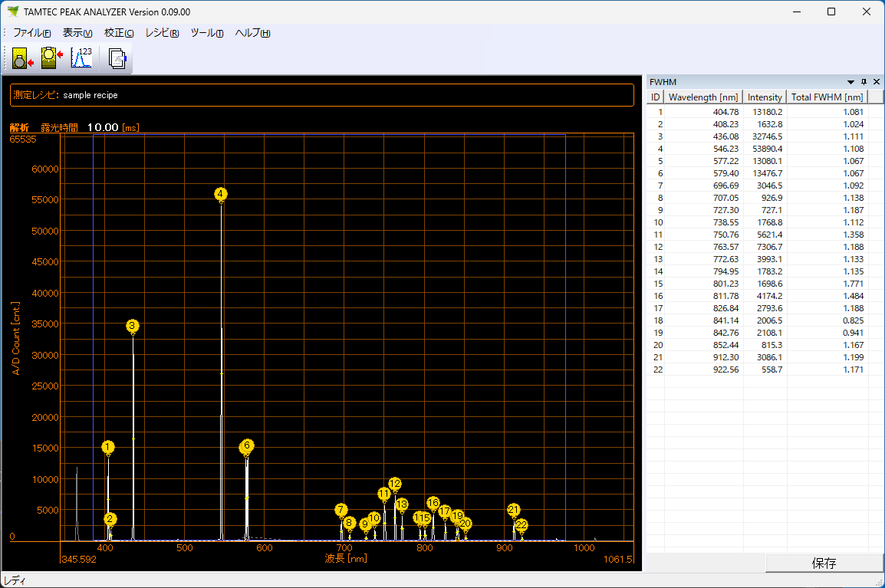Open the レシピ menu
The image size is (885, 588).
click(x=162, y=33)
